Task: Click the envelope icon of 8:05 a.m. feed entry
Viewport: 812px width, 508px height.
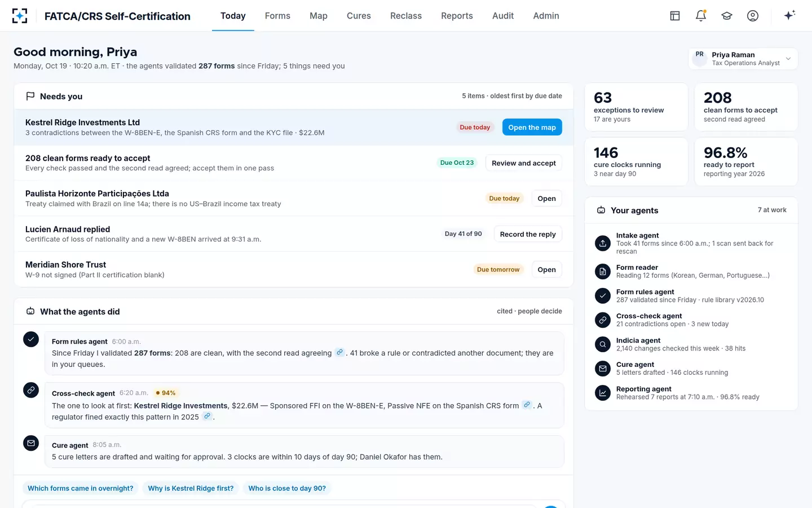Action: (x=31, y=443)
